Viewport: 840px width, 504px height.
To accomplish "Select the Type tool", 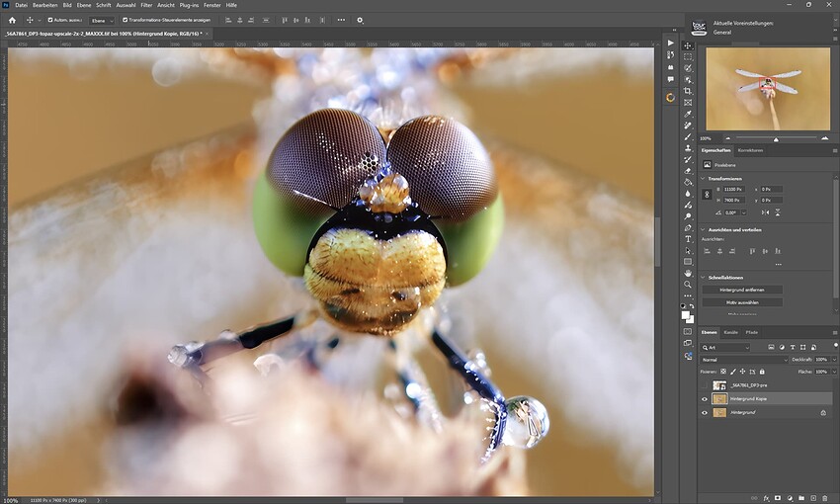I will [688, 239].
